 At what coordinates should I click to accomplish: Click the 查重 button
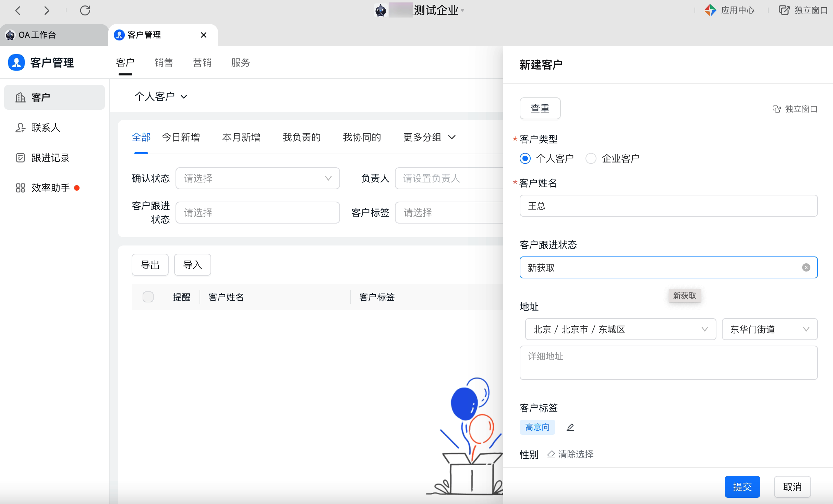click(540, 108)
